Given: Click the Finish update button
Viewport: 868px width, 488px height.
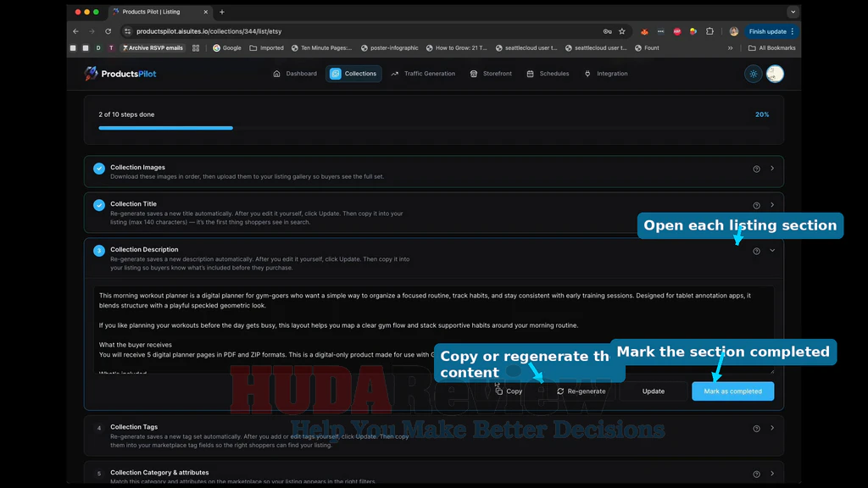Looking at the screenshot, I should pos(771,31).
